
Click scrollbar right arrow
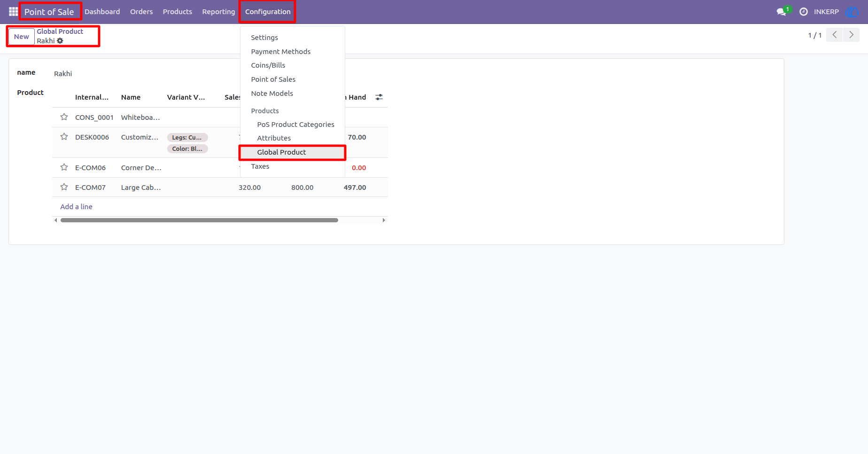[384, 220]
